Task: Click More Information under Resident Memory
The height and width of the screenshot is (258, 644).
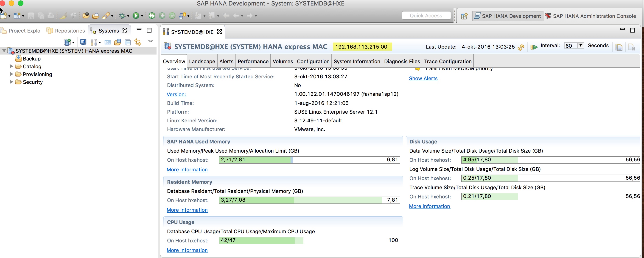Action: (x=187, y=210)
